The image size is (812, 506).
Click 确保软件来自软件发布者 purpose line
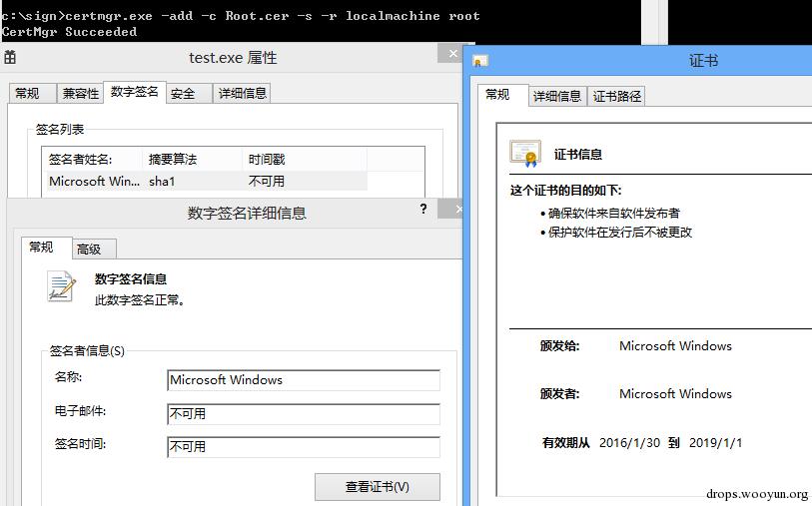pos(613,214)
